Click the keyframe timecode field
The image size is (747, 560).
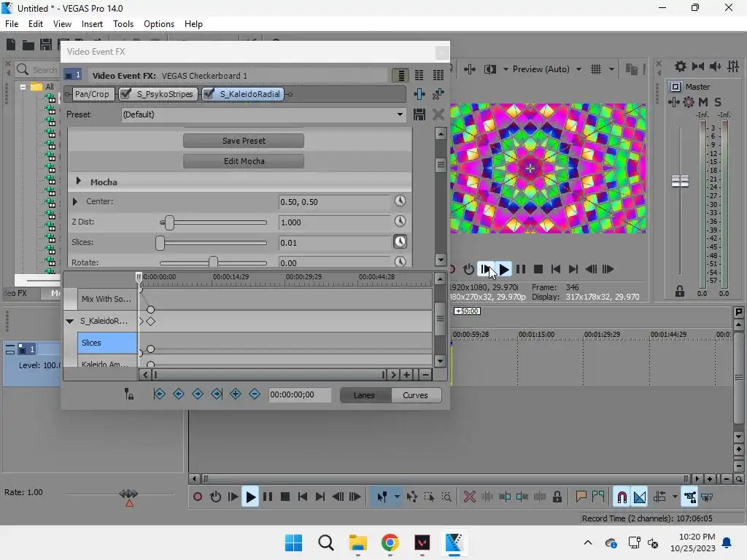pyautogui.click(x=300, y=394)
